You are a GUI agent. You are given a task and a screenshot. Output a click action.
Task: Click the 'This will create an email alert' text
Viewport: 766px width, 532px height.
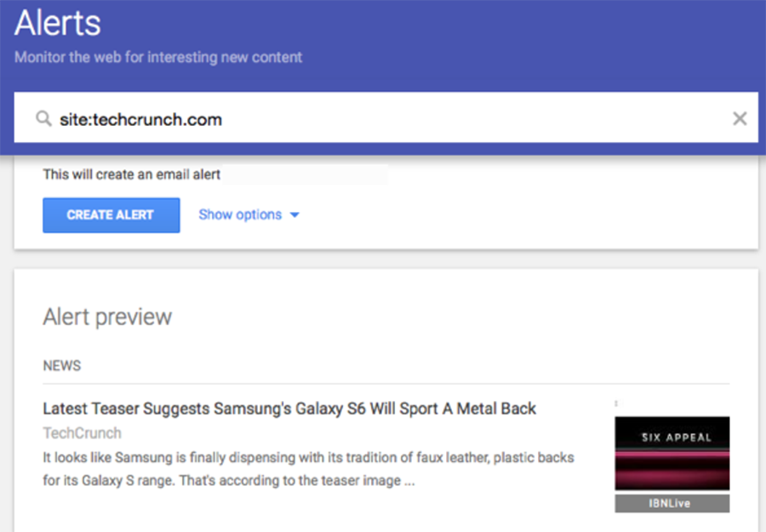click(x=132, y=174)
